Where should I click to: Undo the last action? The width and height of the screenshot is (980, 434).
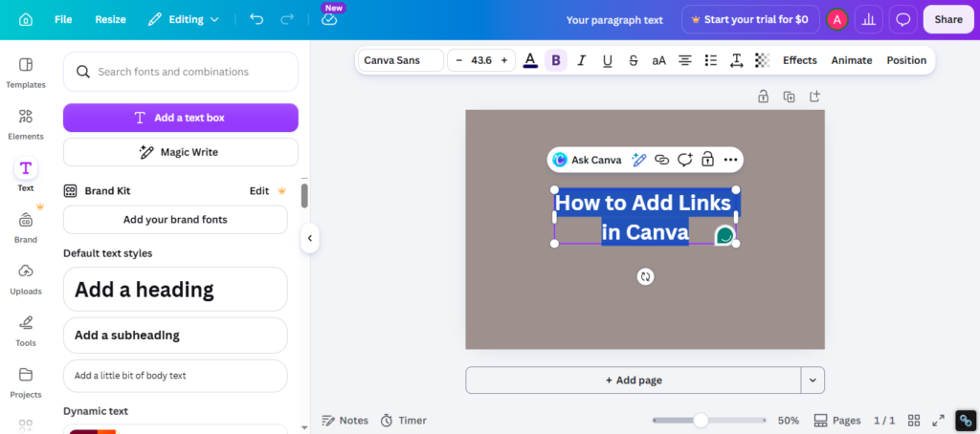pyautogui.click(x=256, y=19)
